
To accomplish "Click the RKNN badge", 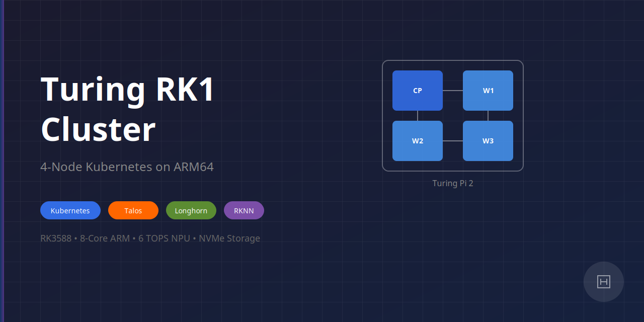I will tap(244, 210).
